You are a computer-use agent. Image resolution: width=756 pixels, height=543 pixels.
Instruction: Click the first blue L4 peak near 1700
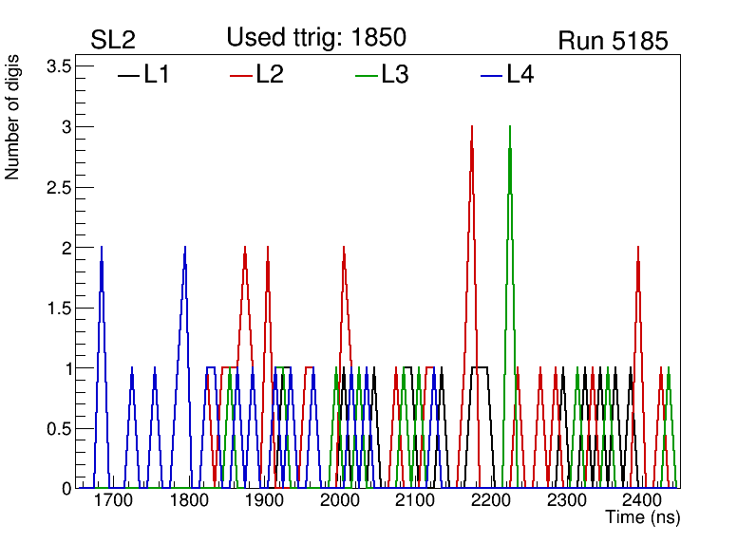pyautogui.click(x=102, y=249)
